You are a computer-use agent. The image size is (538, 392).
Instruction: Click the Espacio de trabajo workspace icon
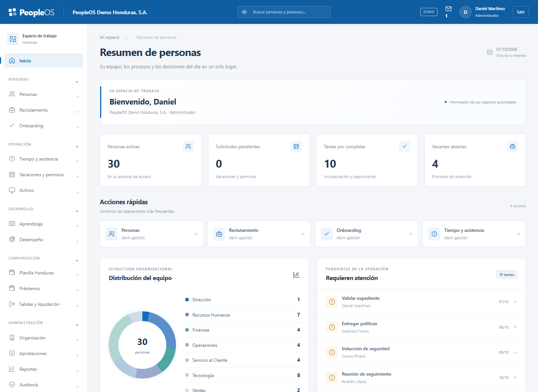(x=13, y=39)
